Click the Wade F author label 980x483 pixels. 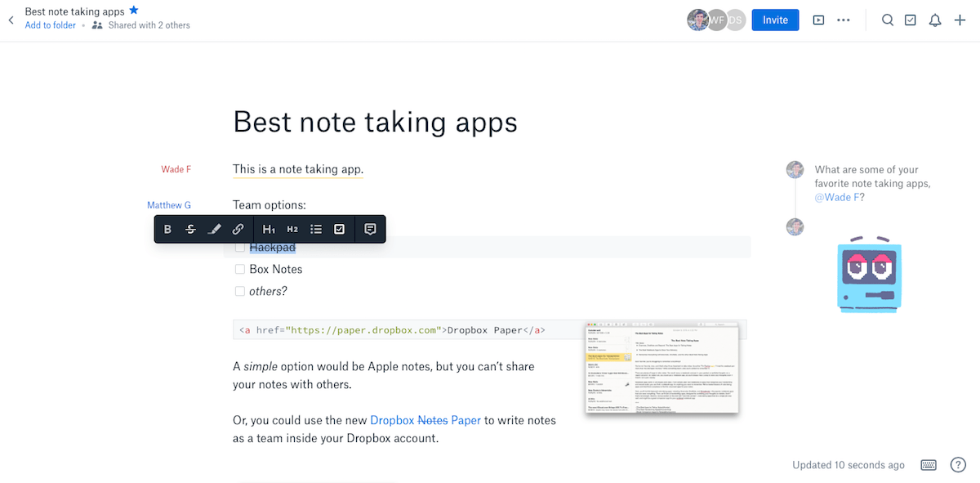click(176, 169)
